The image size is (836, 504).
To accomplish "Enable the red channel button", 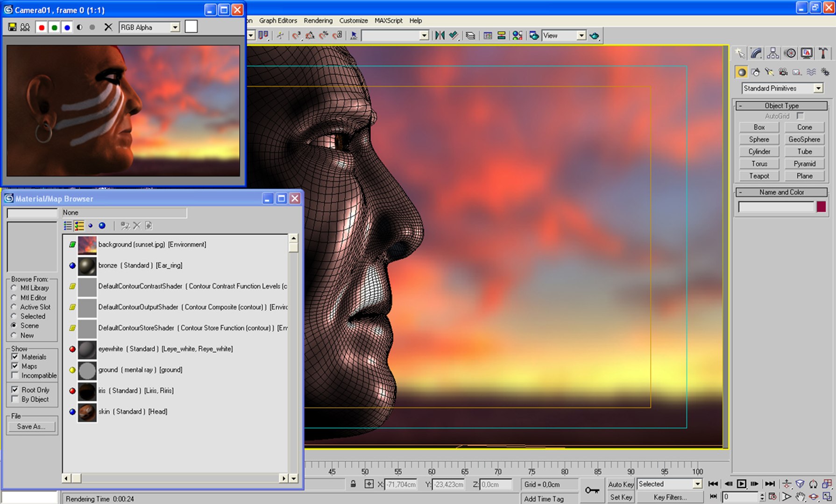I will [x=42, y=28].
